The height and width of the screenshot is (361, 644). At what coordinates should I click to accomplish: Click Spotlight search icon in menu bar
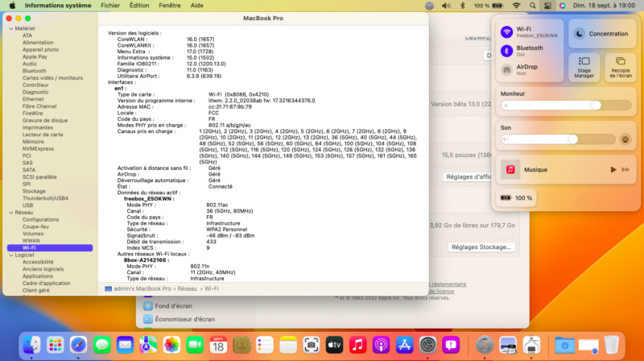click(533, 6)
